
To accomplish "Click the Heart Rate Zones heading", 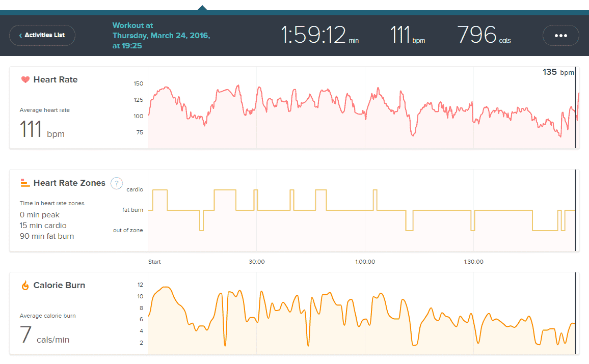I will [x=69, y=183].
